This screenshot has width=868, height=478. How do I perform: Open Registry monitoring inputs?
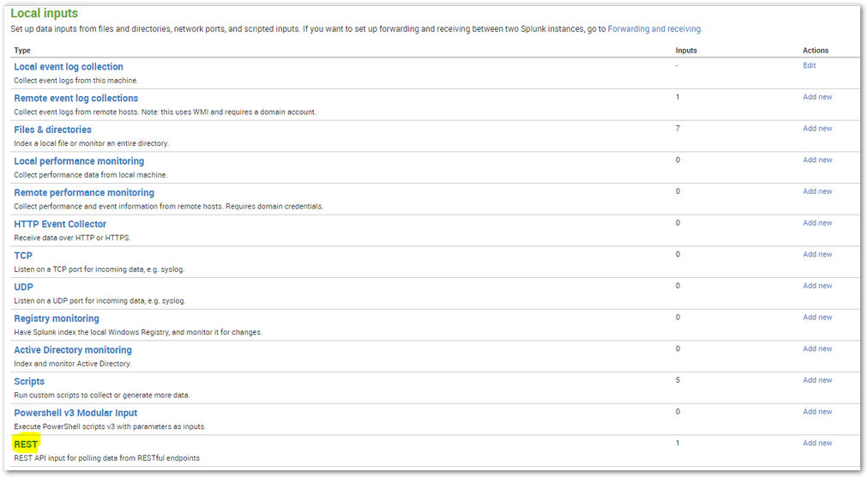coord(57,318)
